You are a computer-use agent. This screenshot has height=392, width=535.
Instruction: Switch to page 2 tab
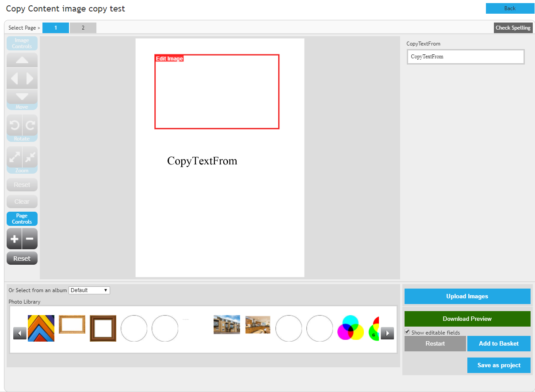[x=83, y=28]
